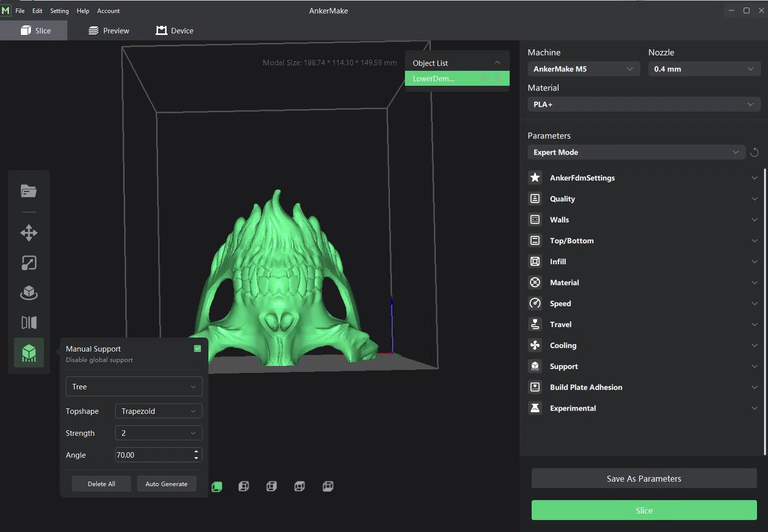
Task: Select the Rotate tool in the sidebar
Action: pyautogui.click(x=29, y=293)
